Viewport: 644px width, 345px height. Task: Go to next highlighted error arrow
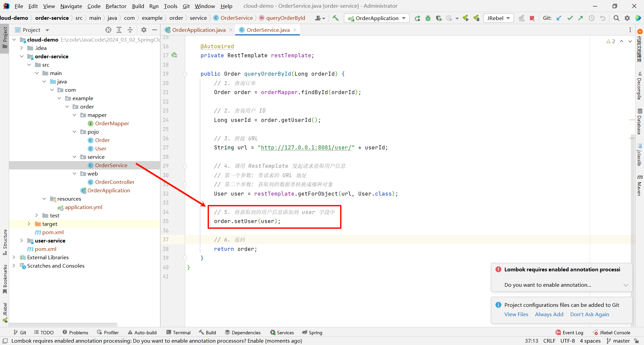coord(630,41)
